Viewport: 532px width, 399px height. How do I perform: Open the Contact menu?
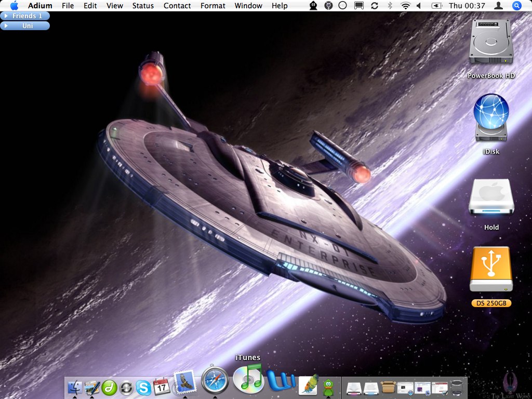pyautogui.click(x=177, y=5)
